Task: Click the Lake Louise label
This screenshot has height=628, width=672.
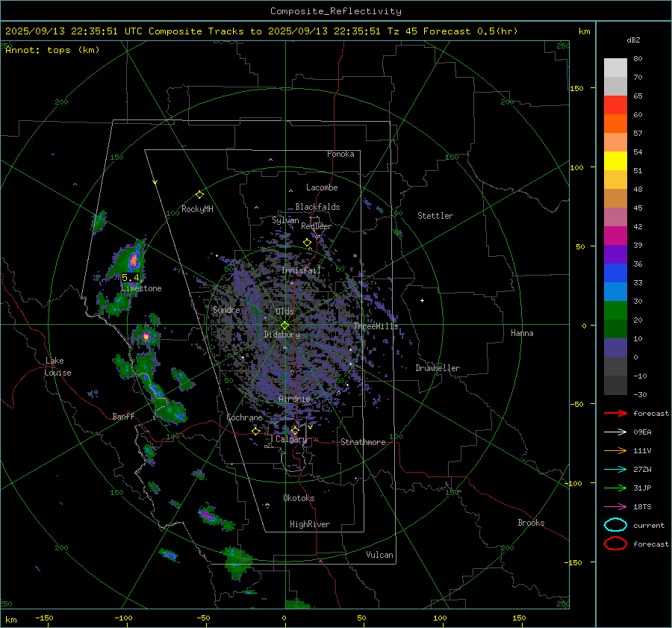Action: click(x=58, y=367)
